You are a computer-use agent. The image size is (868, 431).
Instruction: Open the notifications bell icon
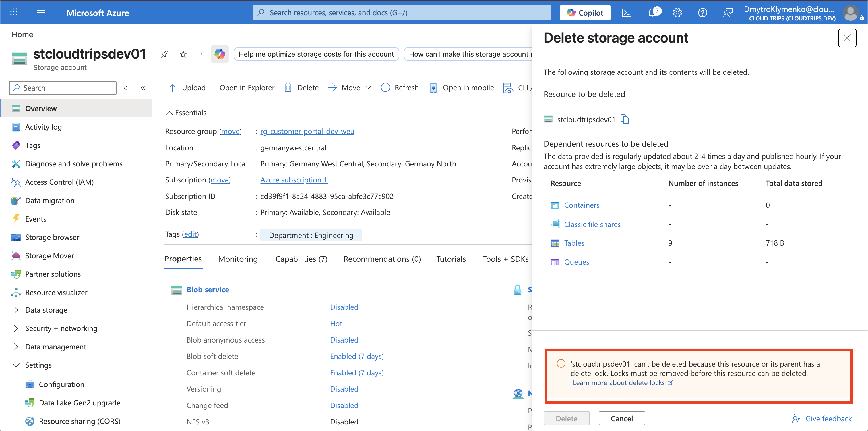pyautogui.click(x=652, y=13)
